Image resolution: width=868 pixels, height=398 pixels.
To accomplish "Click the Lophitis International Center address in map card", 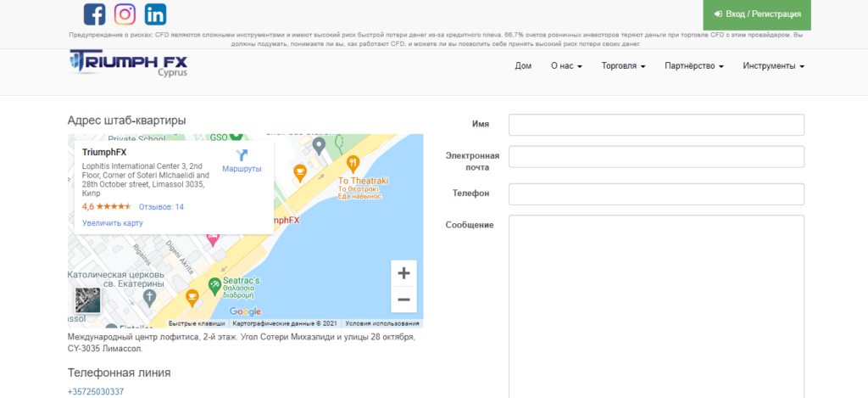I will pos(146,180).
